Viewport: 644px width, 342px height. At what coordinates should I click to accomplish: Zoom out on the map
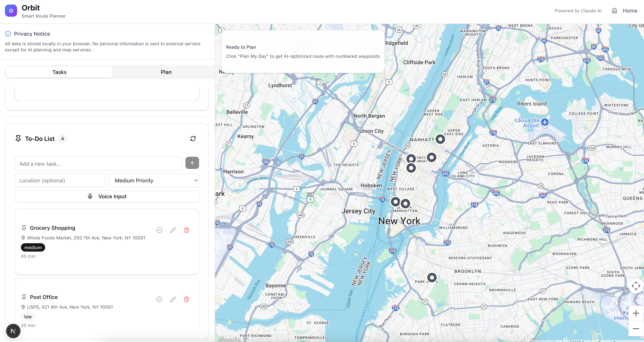(x=635, y=329)
